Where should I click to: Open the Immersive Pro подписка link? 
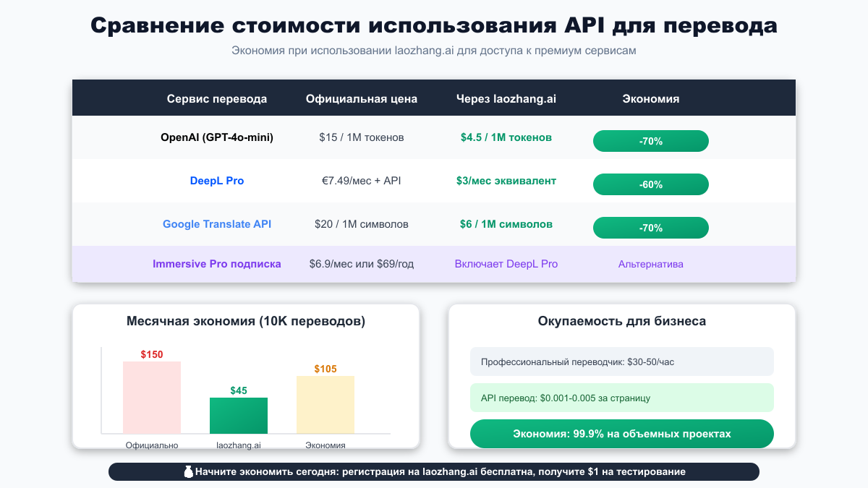point(217,264)
